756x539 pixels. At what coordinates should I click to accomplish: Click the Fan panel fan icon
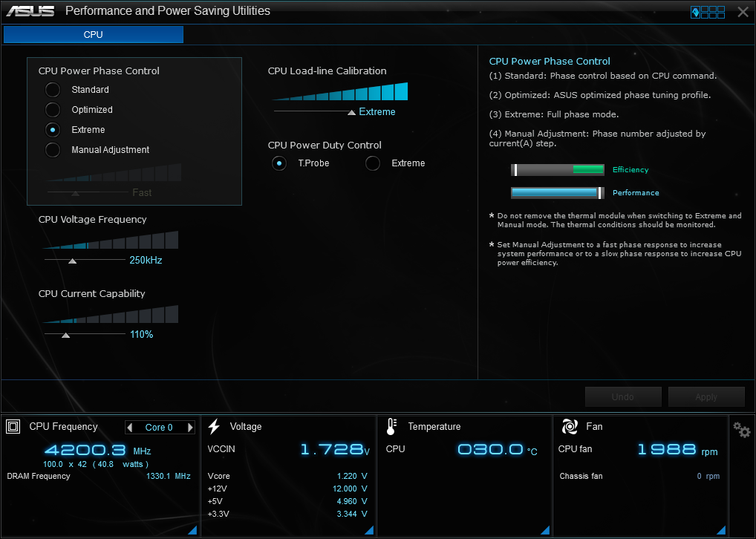click(x=570, y=427)
